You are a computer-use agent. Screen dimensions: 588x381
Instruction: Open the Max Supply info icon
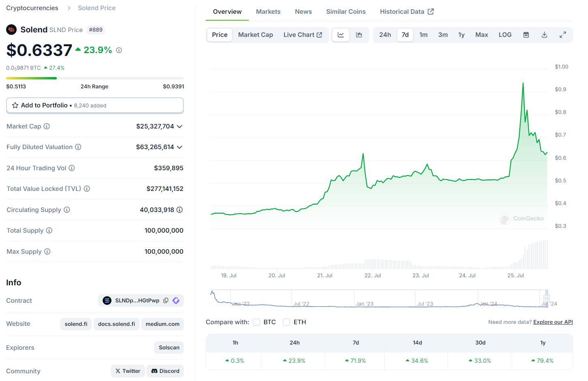47,252
